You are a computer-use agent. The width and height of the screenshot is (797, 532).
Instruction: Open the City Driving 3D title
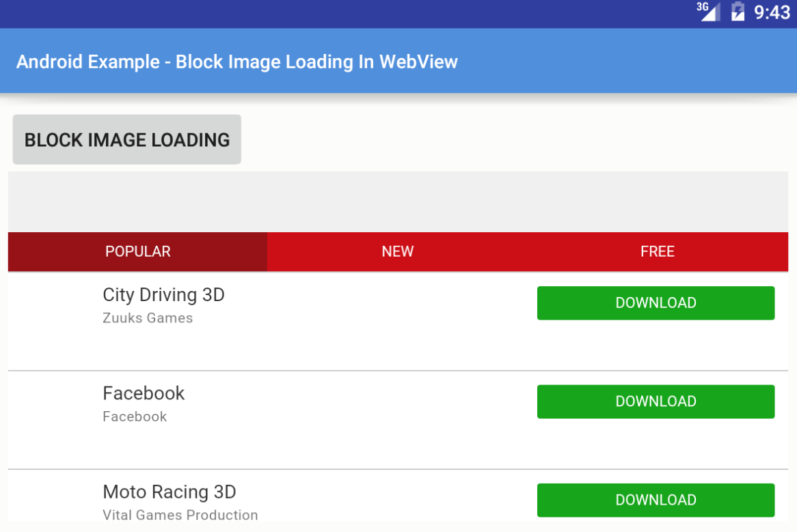click(x=163, y=295)
